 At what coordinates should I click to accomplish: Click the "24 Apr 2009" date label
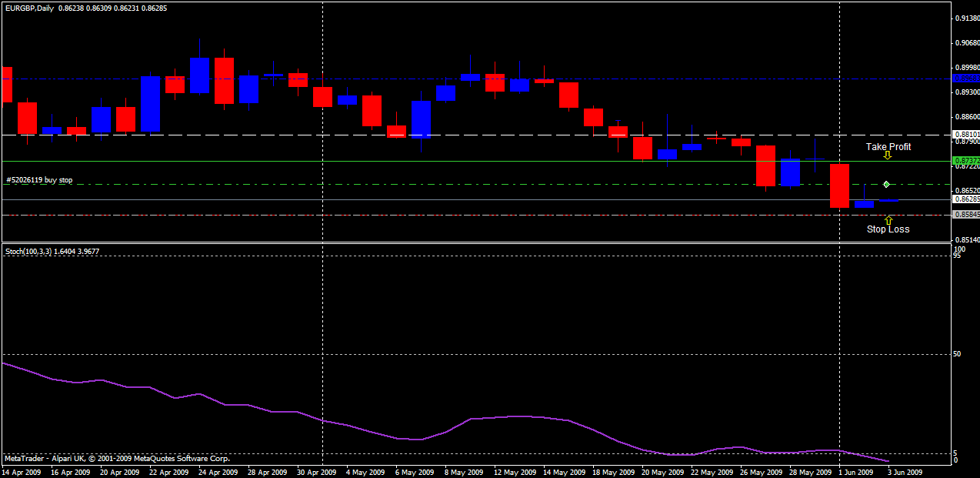pos(218,473)
